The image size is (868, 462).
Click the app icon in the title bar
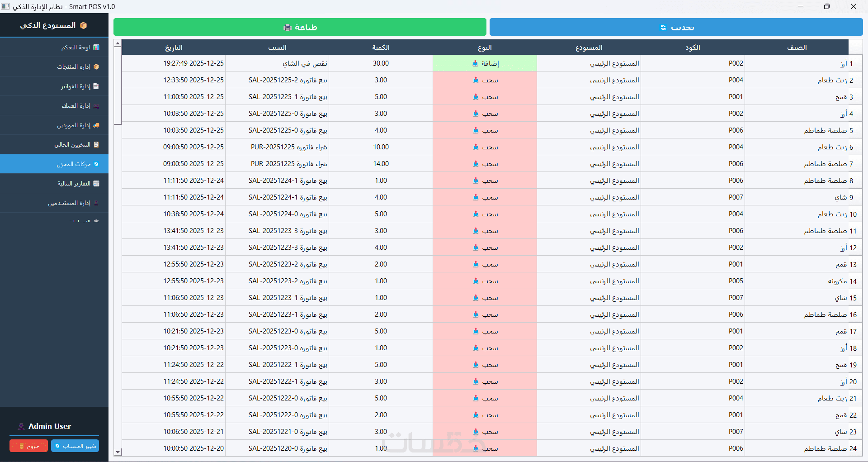coord(5,6)
